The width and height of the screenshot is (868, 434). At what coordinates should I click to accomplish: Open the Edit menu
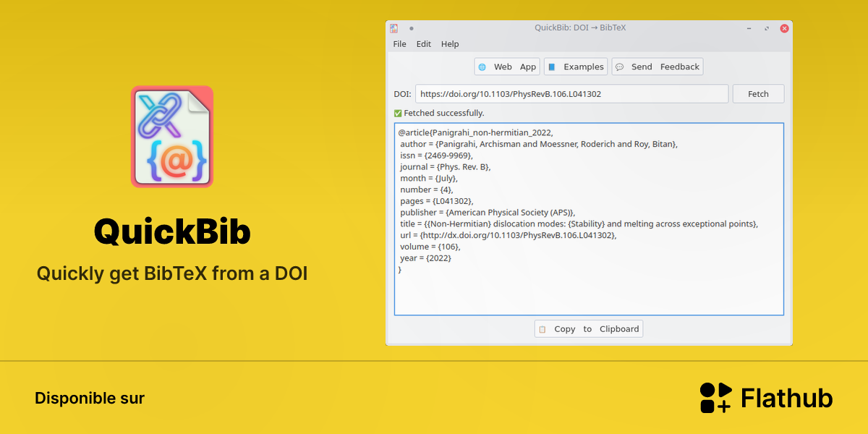(424, 44)
